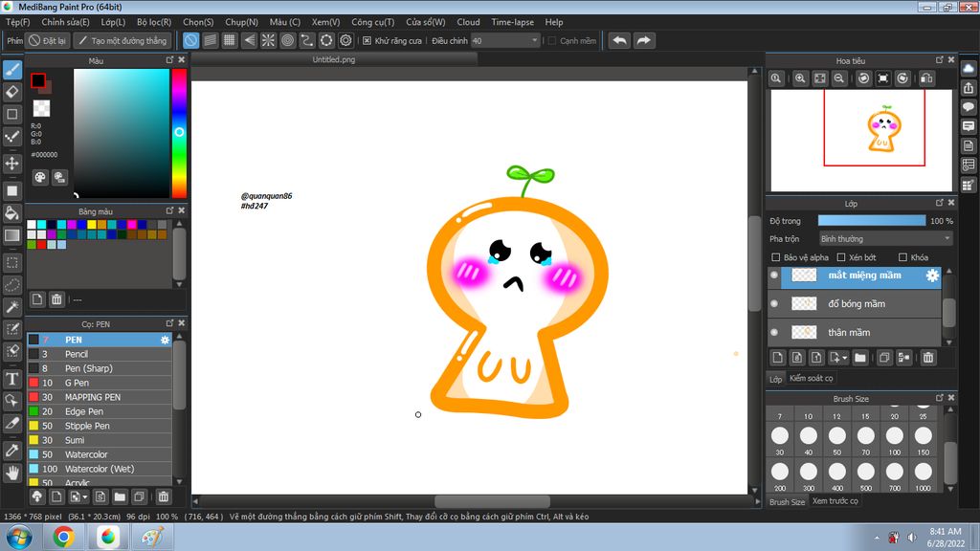This screenshot has height=551, width=980.
Task: Select the Watercolor (Wet) brush
Action: coord(100,469)
